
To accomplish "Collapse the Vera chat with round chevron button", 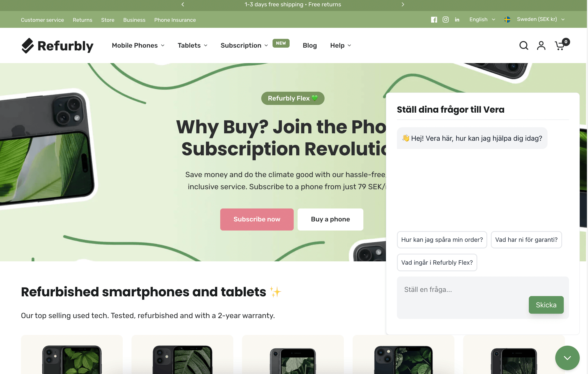I will (567, 358).
